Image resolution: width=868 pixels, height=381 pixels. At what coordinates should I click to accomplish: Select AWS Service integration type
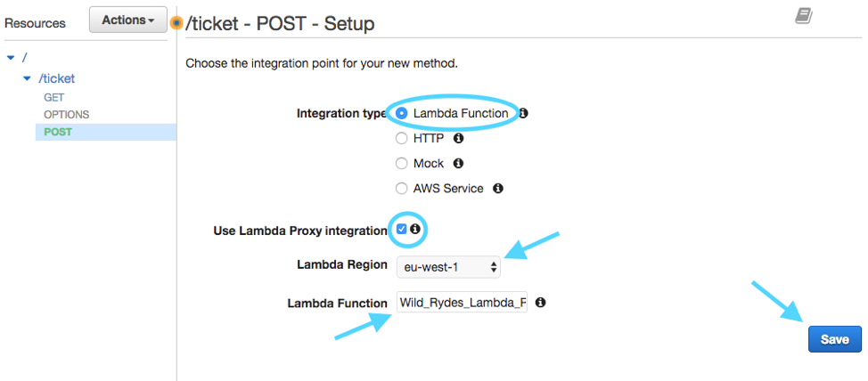pos(401,189)
